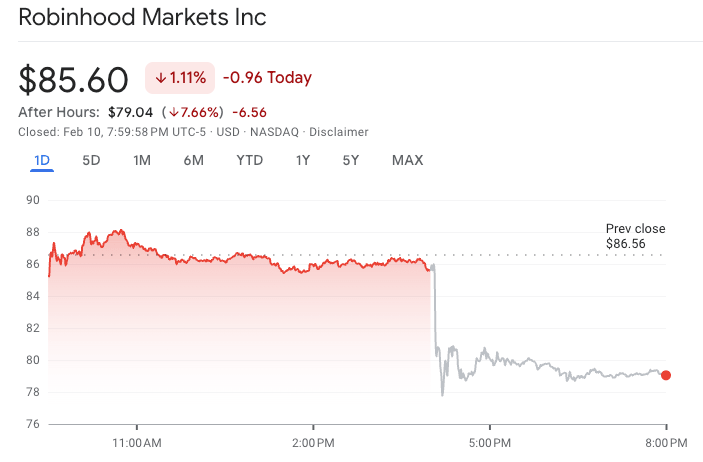This screenshot has height=462, width=703.
Task: View the MAX time range chart
Action: (x=407, y=160)
